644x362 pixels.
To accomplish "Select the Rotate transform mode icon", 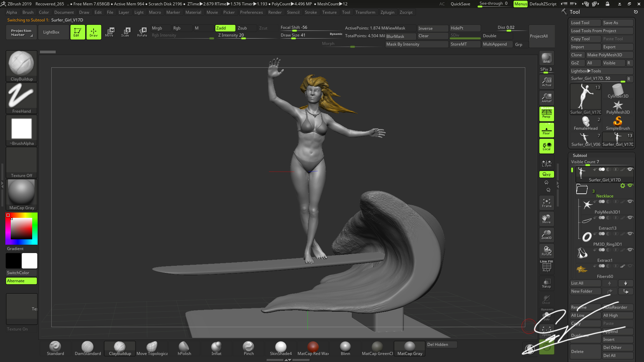I will point(142,32).
